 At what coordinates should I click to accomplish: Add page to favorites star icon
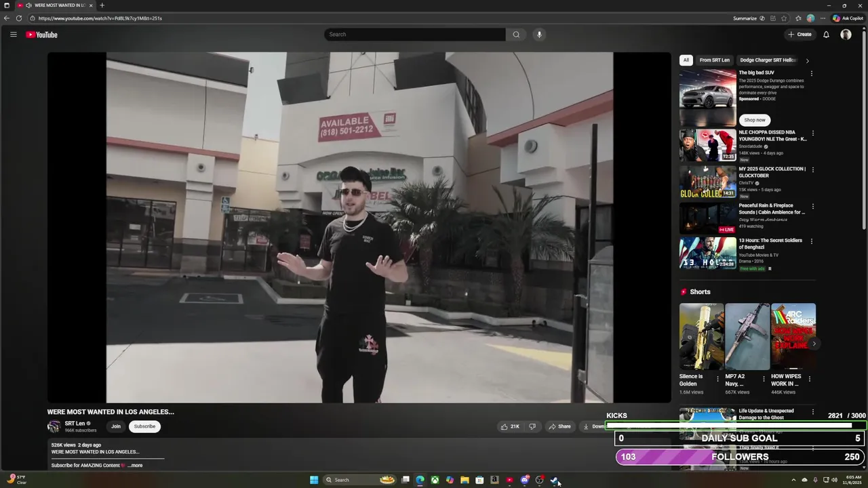(x=785, y=18)
